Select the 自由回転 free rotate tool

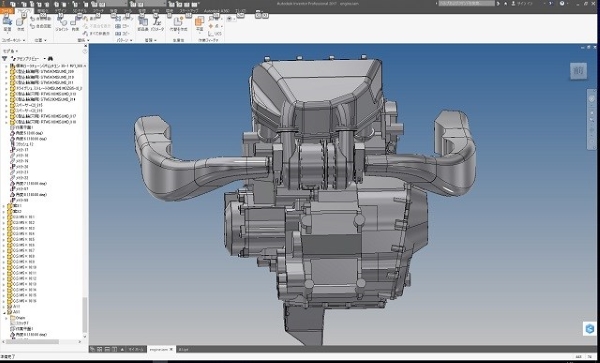(x=41, y=26)
